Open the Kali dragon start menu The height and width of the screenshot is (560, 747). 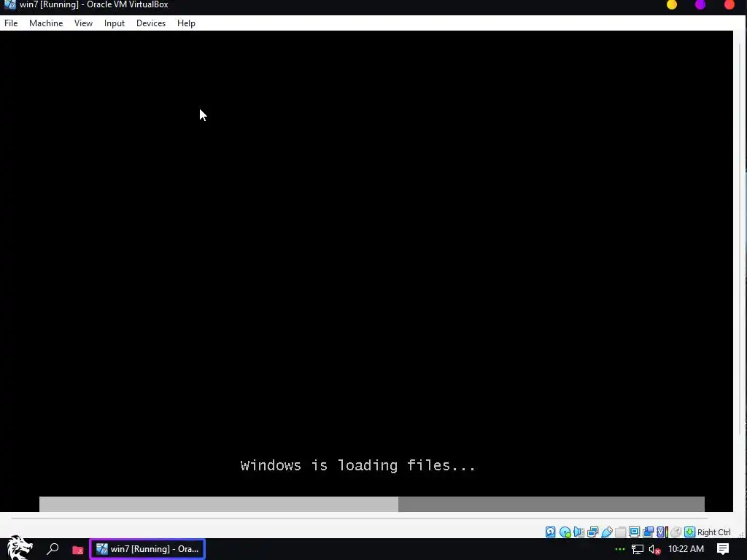click(19, 548)
